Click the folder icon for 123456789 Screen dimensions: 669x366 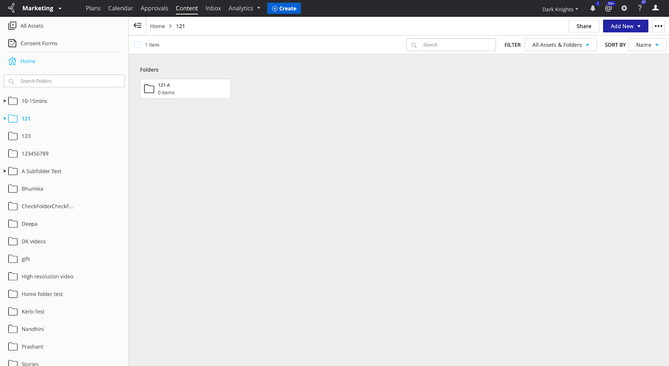click(13, 154)
